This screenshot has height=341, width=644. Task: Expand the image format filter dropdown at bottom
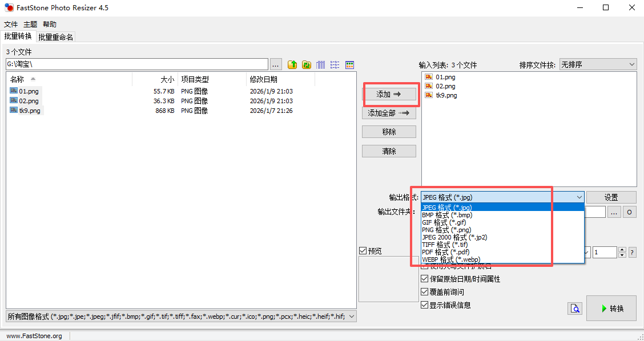pyautogui.click(x=351, y=316)
